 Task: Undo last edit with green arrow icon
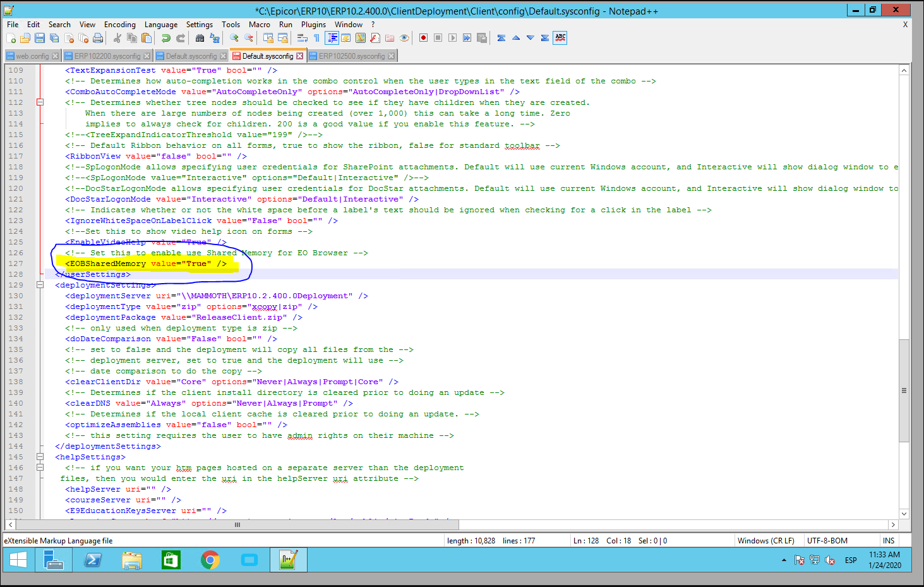point(166,38)
